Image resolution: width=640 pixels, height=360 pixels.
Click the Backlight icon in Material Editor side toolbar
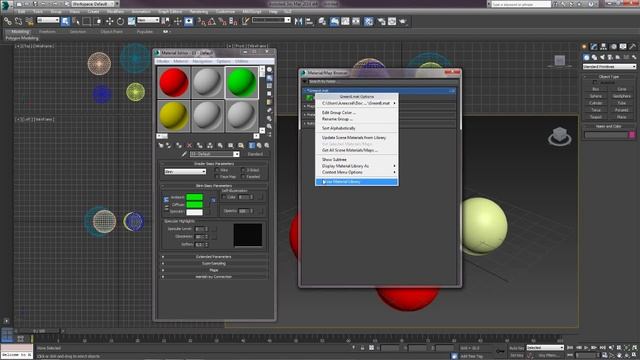pos(269,78)
